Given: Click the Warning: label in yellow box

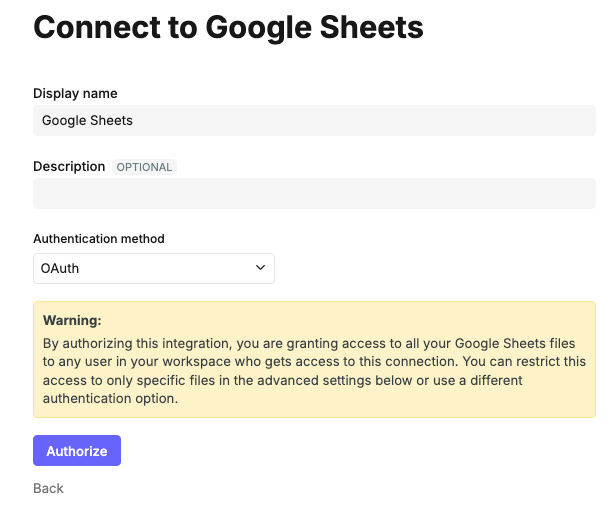Looking at the screenshot, I should tap(72, 320).
